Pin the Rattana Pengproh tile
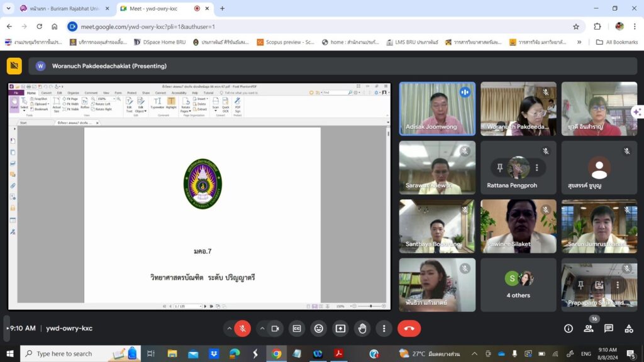 tap(500, 167)
